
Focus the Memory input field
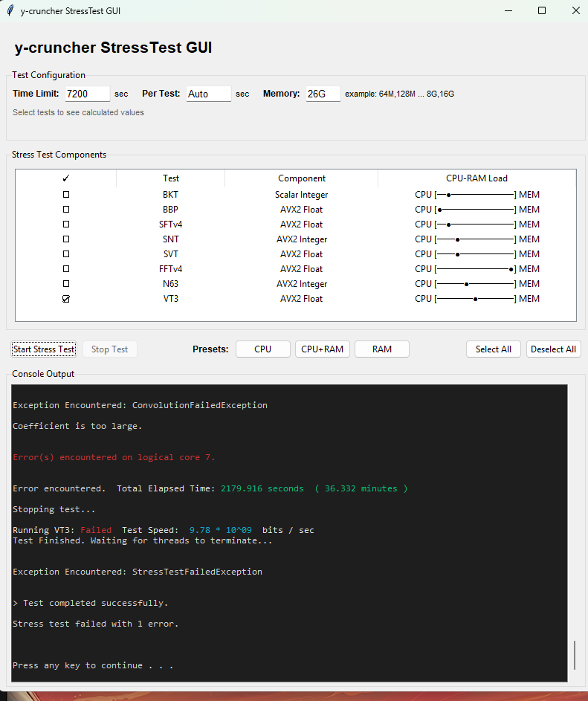pyautogui.click(x=323, y=94)
